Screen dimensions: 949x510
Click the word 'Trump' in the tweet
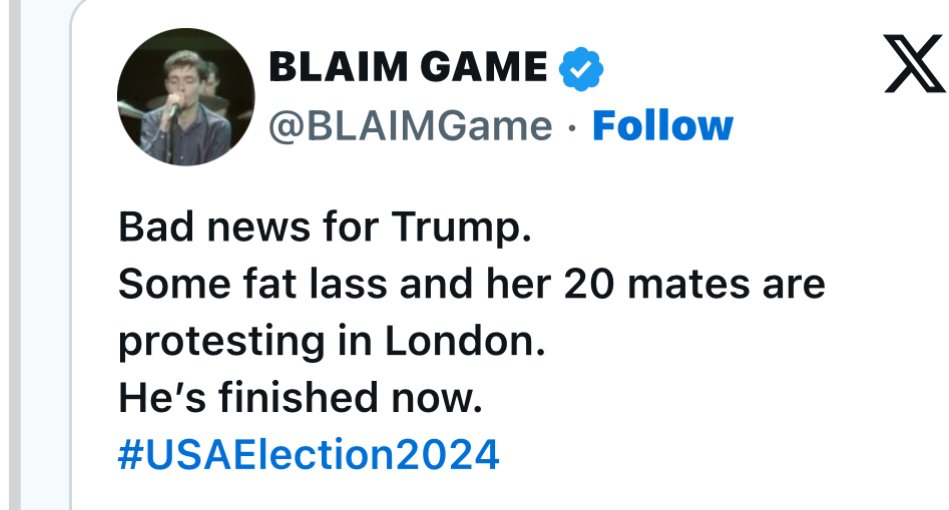455,229
